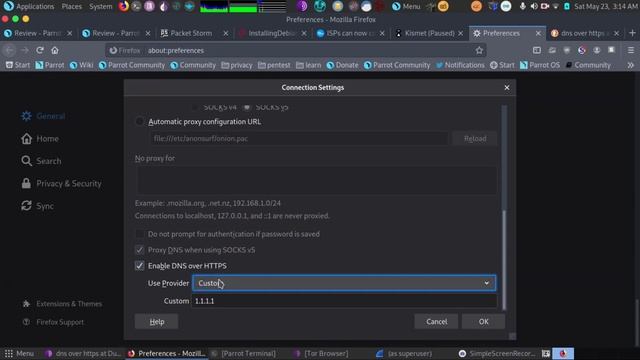
Task: Open privacy bookmarks folder
Action: click(237, 65)
